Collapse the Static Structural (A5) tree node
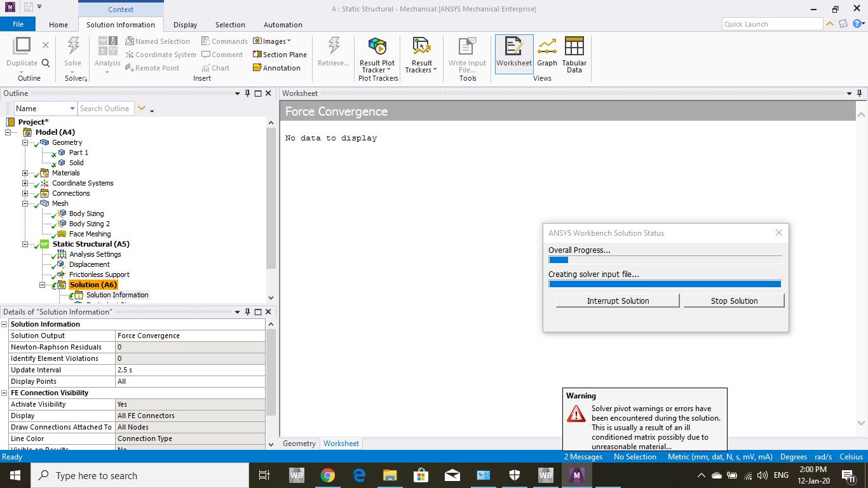Image resolution: width=868 pixels, height=488 pixels. click(x=25, y=244)
